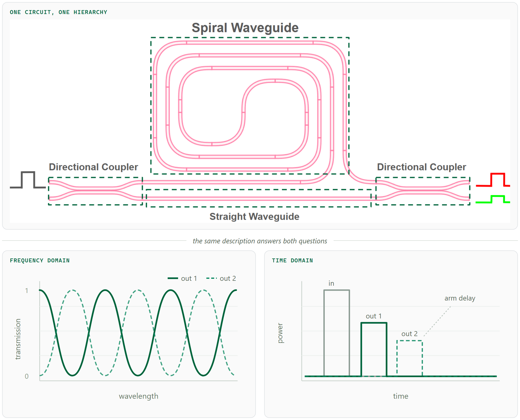Click the wavelength axis label
The height and width of the screenshot is (420, 520).
point(139,396)
